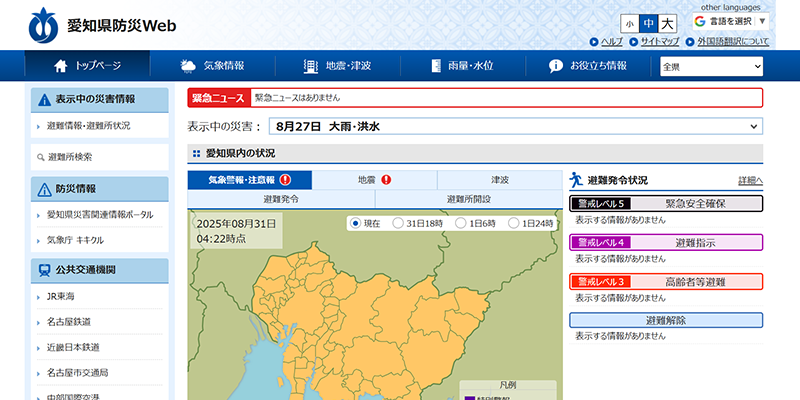Open the 雨量・水位 menu
This screenshot has width=800, height=400.
point(463,66)
